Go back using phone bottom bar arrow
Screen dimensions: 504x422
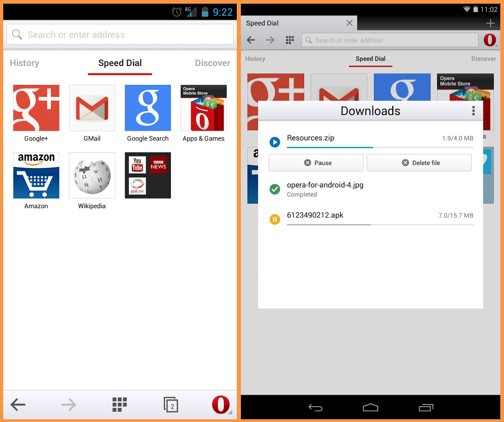point(18,404)
